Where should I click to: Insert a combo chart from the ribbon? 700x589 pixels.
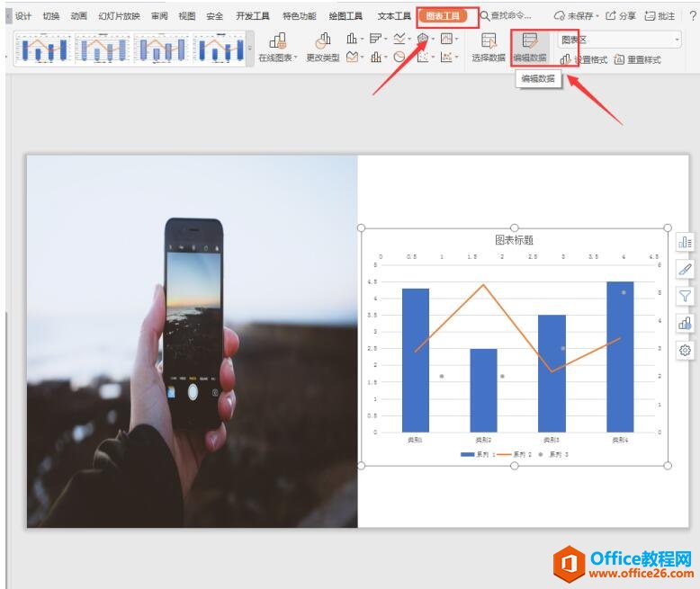tap(376, 57)
